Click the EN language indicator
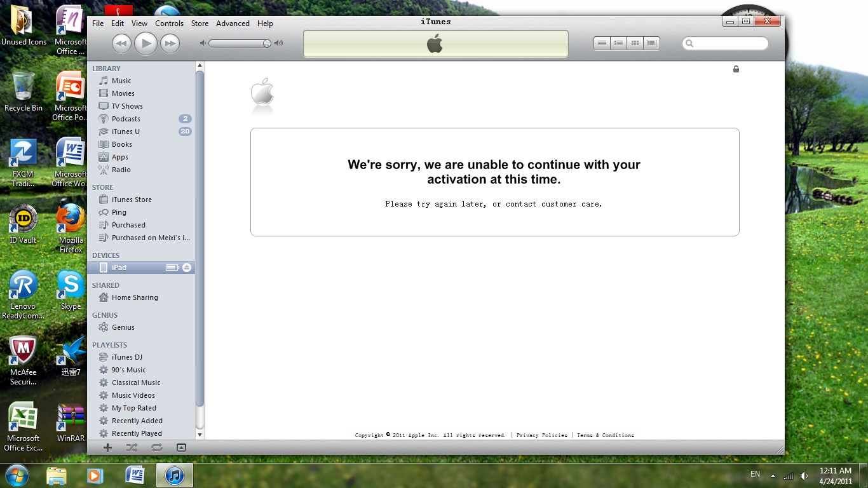Image resolution: width=868 pixels, height=488 pixels. pos(755,474)
